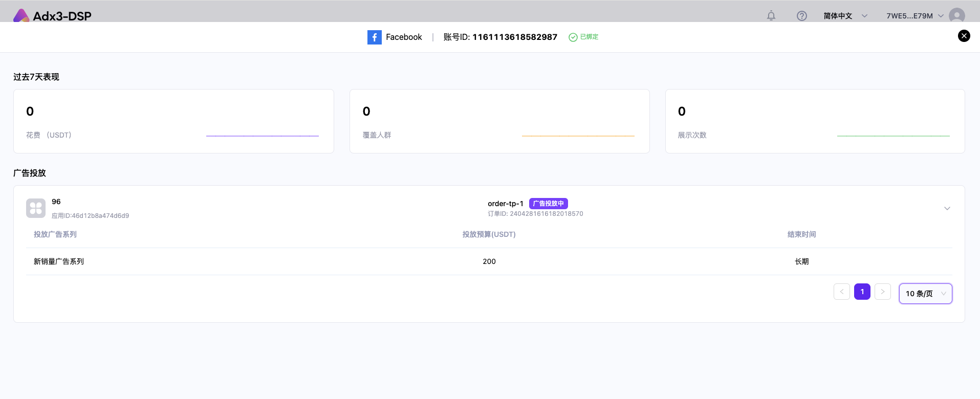Open the 7WE5...E79M account dropdown
The width and height of the screenshot is (980, 399).
click(x=914, y=16)
